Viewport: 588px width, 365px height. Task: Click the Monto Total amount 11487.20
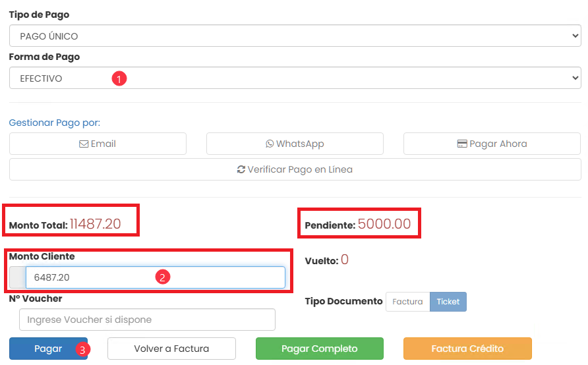point(96,224)
